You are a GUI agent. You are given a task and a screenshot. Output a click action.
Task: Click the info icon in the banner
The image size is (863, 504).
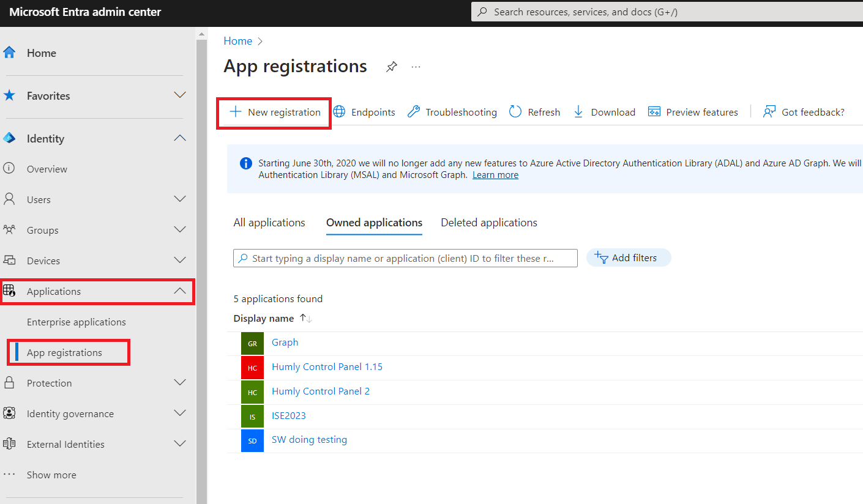pos(246,163)
